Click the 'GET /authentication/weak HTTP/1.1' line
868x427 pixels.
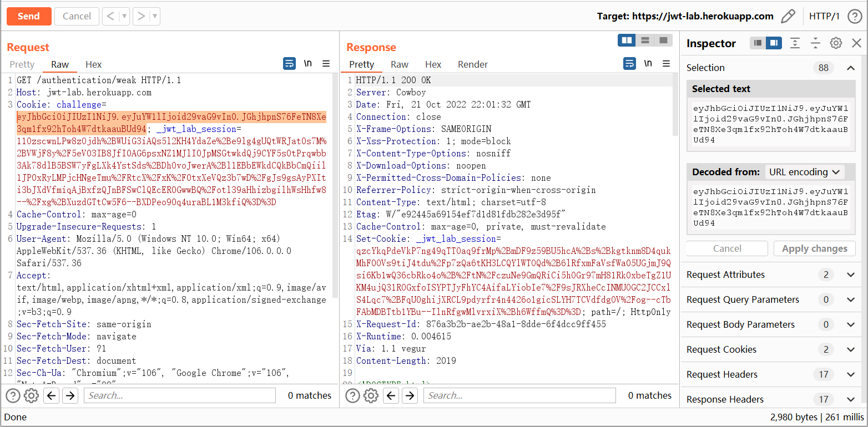tap(99, 80)
